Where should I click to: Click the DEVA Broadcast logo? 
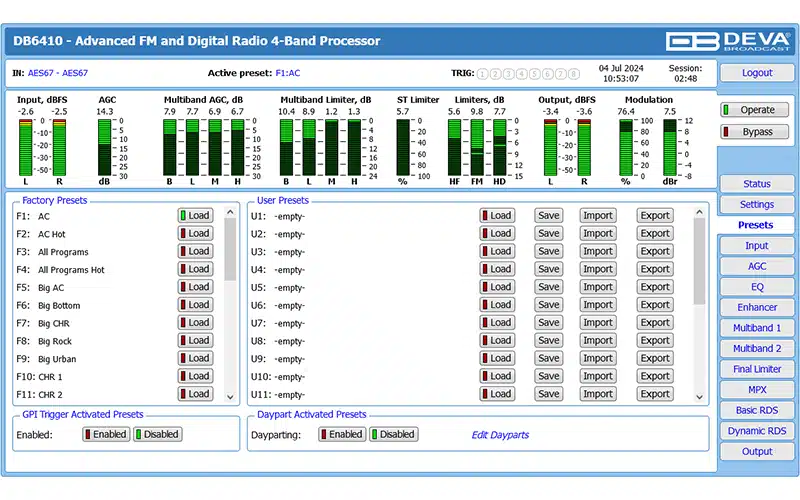728,41
